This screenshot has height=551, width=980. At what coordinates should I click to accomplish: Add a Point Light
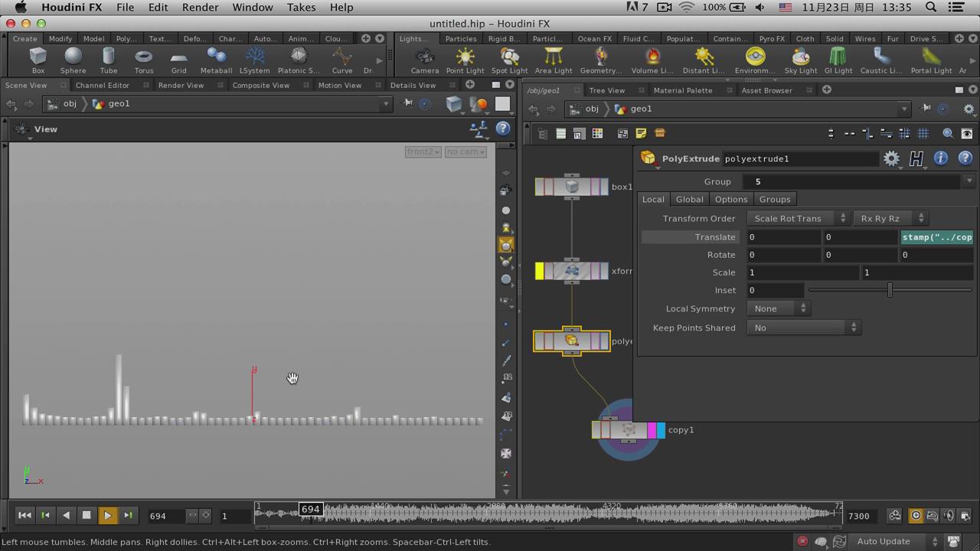point(465,60)
